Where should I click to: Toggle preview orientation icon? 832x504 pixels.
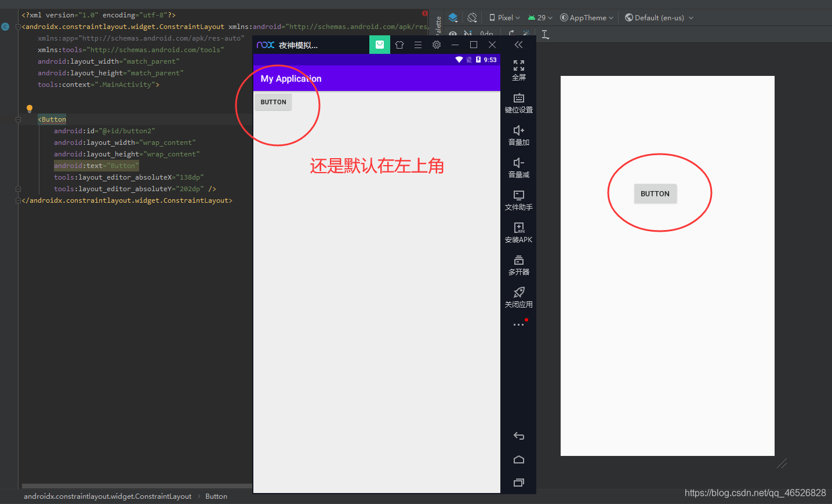tap(473, 17)
